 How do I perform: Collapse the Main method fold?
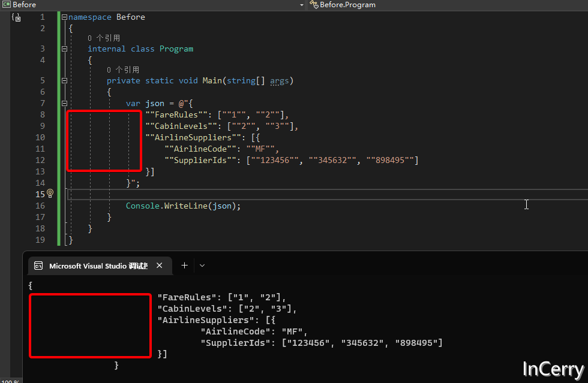[x=64, y=80]
